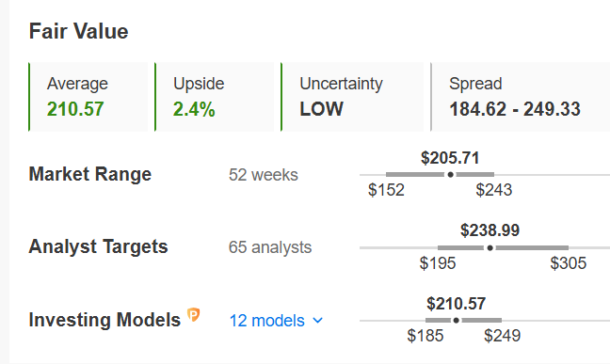
Task: Select the Upside 2.4% card
Action: click(x=215, y=97)
